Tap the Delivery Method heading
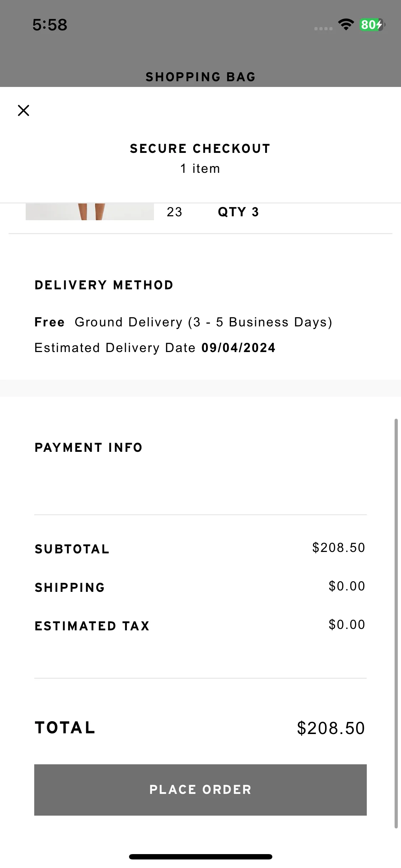The image size is (401, 868). coord(104,285)
